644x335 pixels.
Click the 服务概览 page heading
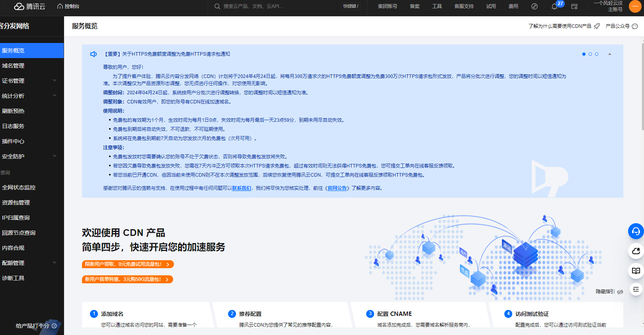[x=85, y=26]
